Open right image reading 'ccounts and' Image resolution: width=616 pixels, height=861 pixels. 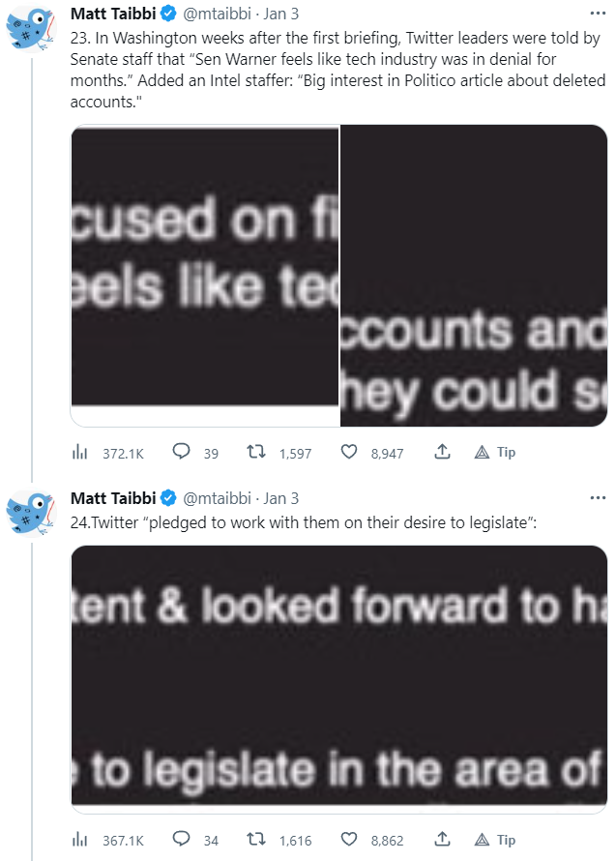click(x=474, y=276)
